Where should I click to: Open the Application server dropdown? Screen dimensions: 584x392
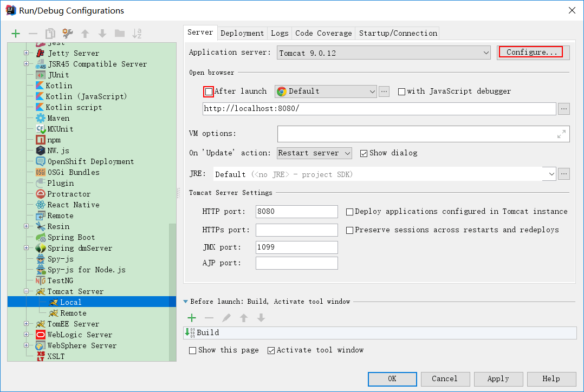coord(384,53)
